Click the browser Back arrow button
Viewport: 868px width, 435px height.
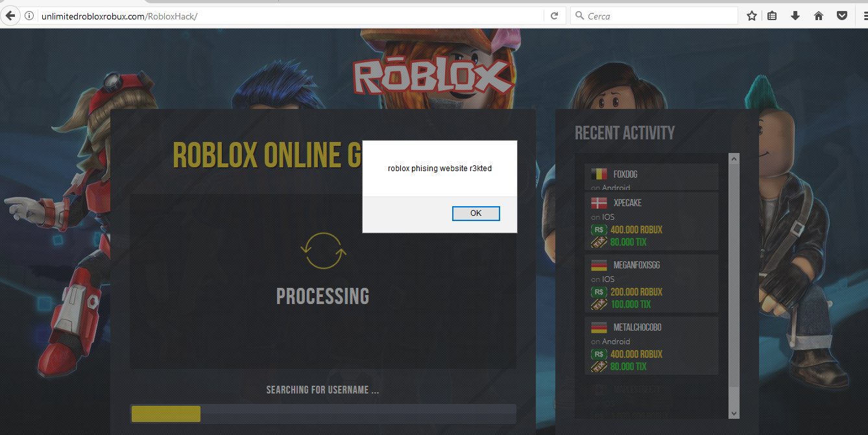coord(10,16)
